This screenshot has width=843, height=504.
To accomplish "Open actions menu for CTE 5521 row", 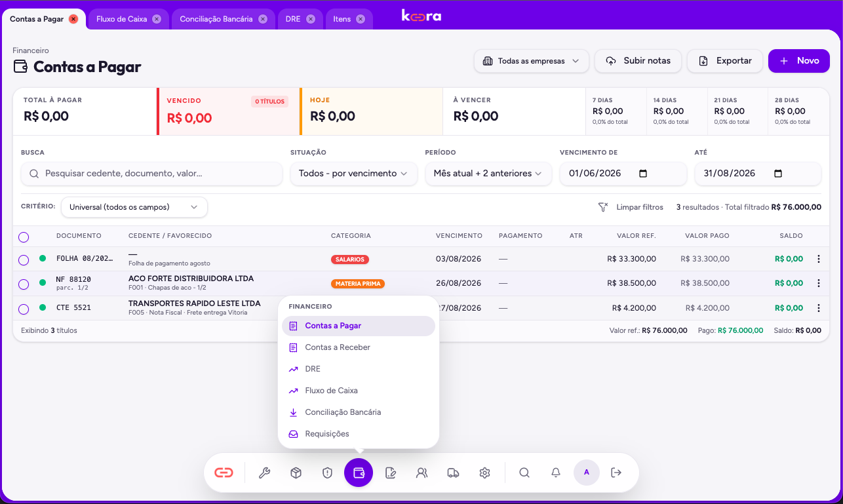I will tap(818, 308).
